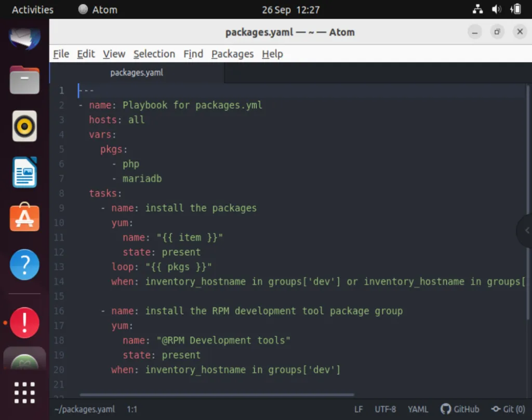Select the packages.yaml tab
This screenshot has height=420, width=532.
[x=137, y=73]
